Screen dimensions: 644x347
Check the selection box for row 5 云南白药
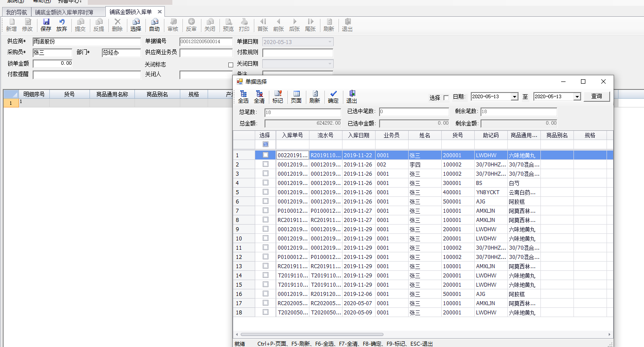pyautogui.click(x=265, y=192)
